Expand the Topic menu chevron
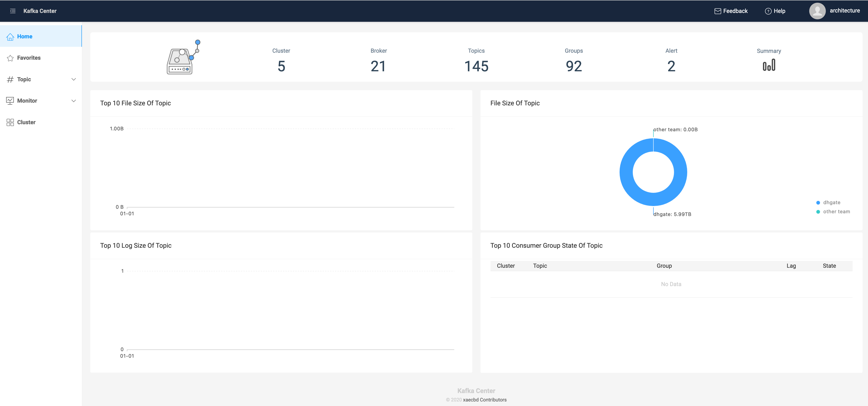This screenshot has width=868, height=406. tap(74, 79)
